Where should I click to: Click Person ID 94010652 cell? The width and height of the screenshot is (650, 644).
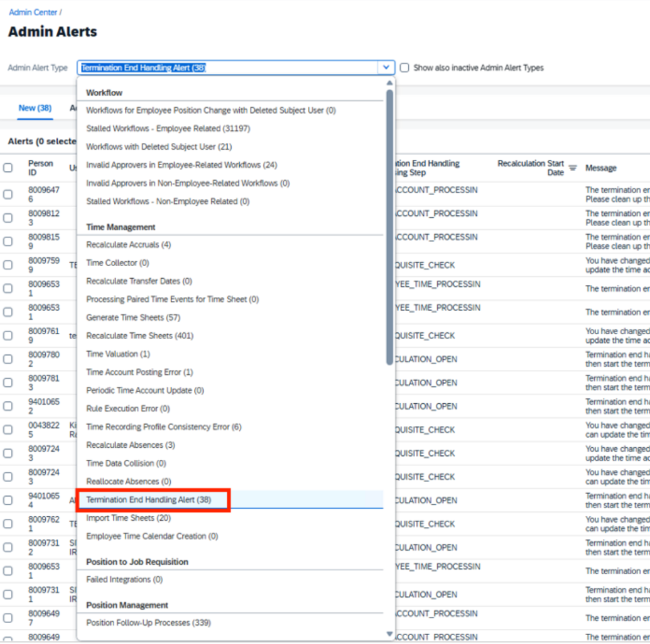44,406
